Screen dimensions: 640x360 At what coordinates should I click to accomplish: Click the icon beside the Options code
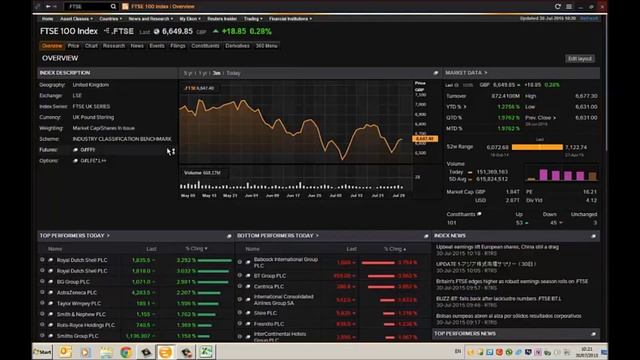(75, 161)
